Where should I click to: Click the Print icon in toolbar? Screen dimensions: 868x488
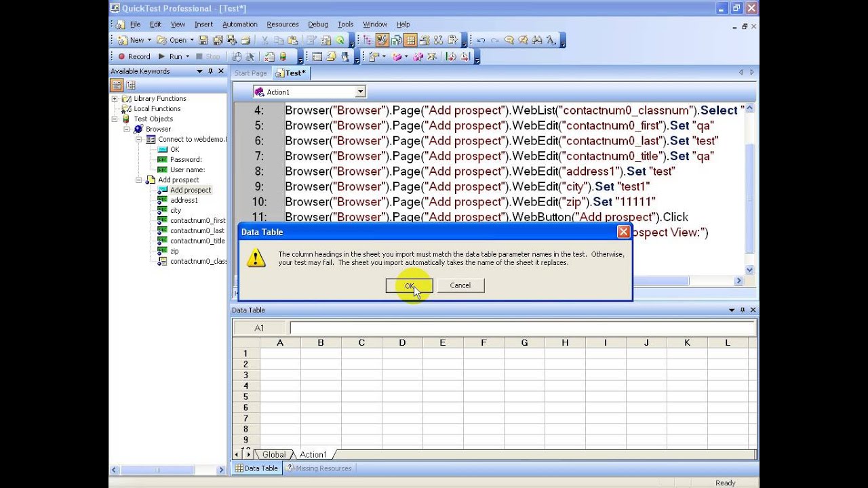pos(245,40)
